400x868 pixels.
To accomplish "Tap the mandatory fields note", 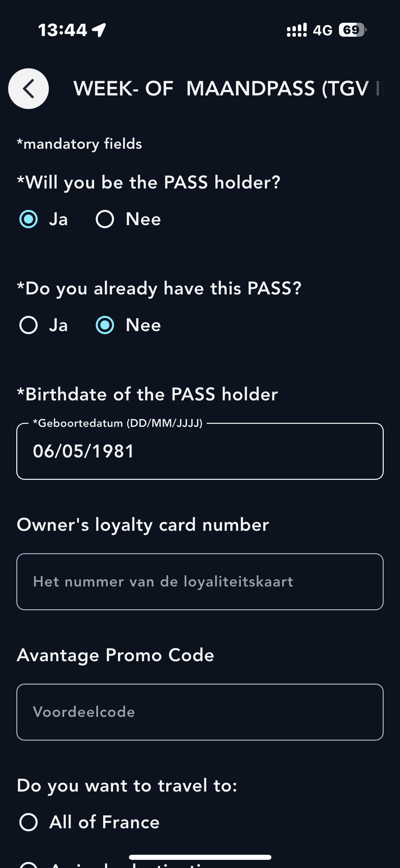I will [x=79, y=144].
